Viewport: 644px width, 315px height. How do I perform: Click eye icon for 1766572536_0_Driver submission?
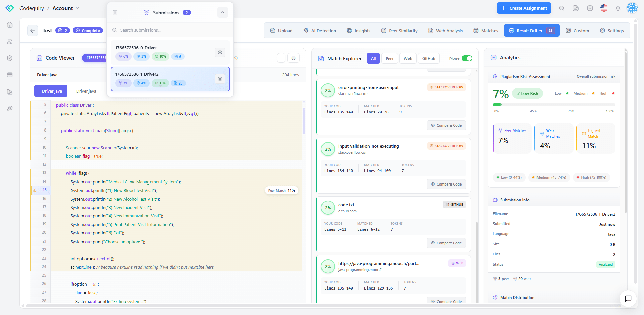pyautogui.click(x=220, y=52)
